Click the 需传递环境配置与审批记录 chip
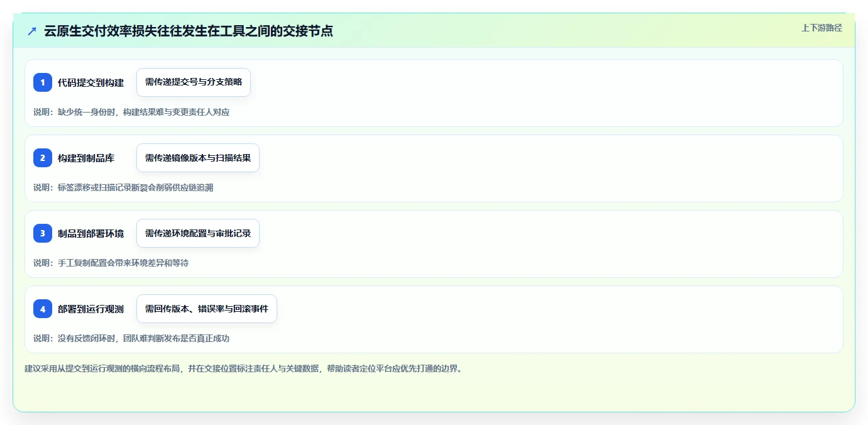868x425 pixels. click(198, 233)
